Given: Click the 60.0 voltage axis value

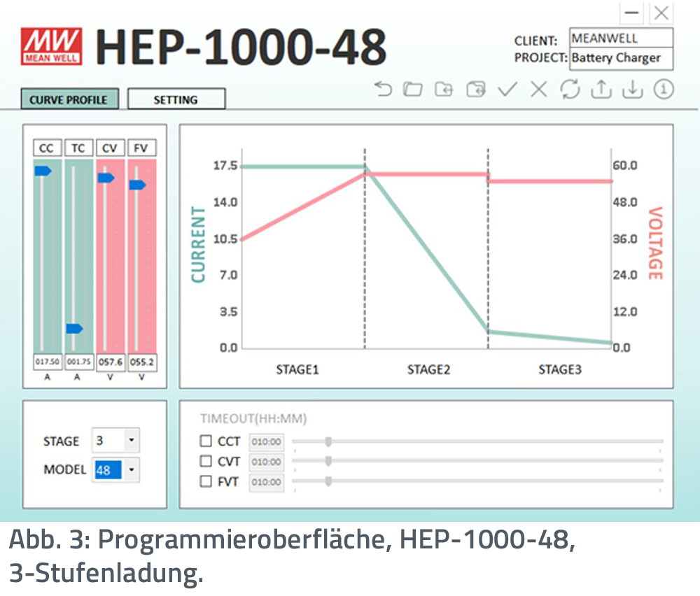Looking at the screenshot, I should point(625,166).
